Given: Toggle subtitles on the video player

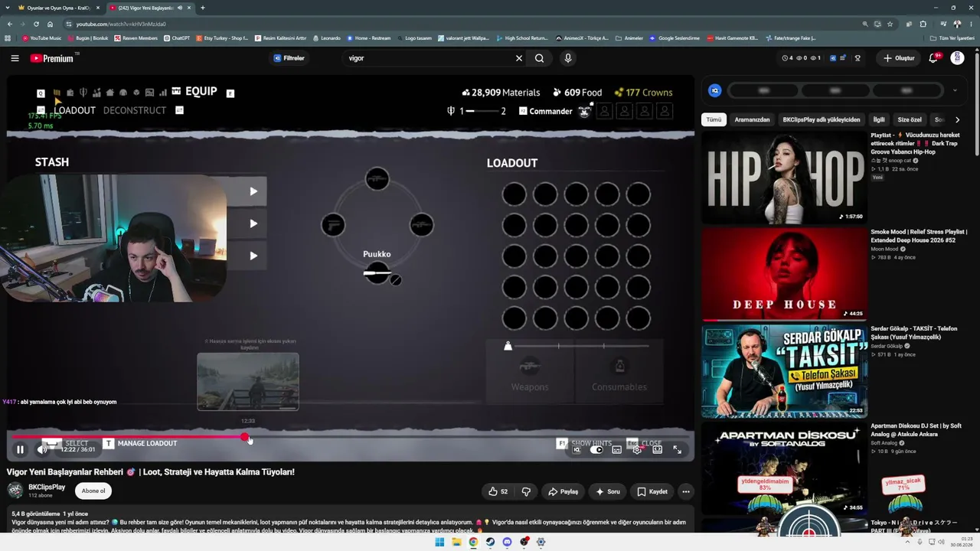Looking at the screenshot, I should (x=617, y=450).
